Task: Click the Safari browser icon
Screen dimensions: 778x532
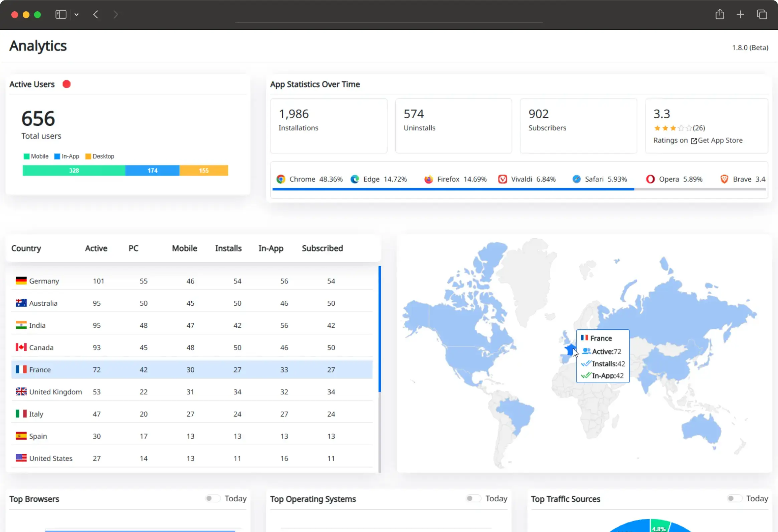Action: click(x=576, y=179)
